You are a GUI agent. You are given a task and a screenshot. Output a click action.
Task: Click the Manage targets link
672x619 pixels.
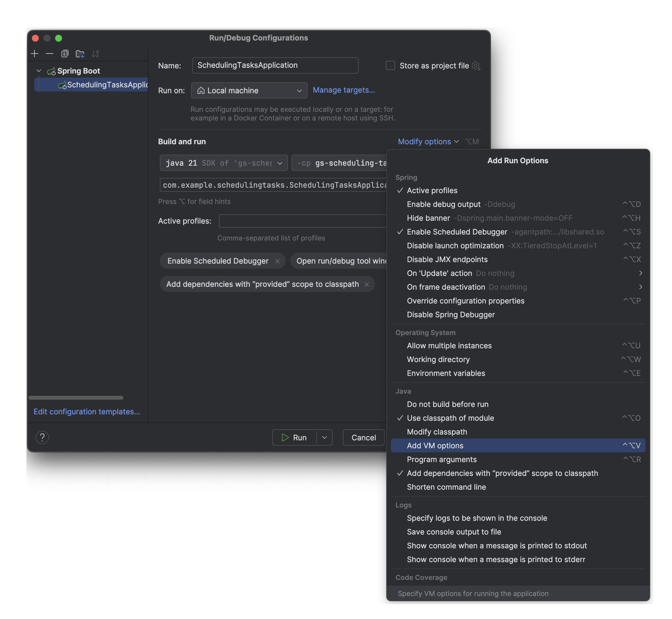click(344, 90)
